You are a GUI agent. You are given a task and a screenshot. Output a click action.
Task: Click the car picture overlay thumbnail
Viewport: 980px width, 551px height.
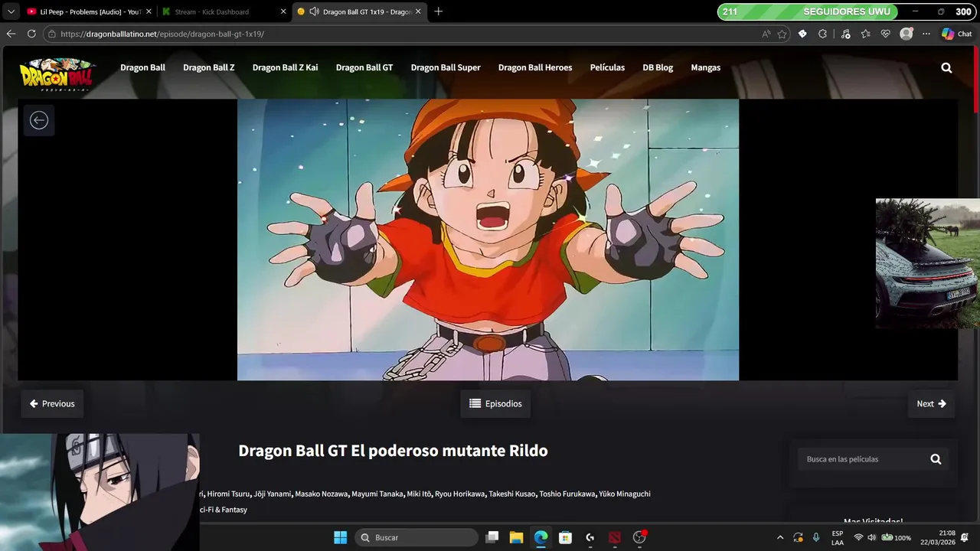point(928,263)
